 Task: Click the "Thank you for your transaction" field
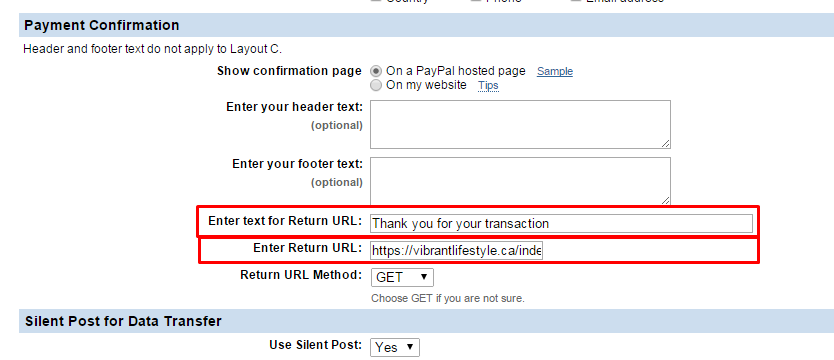pos(561,223)
